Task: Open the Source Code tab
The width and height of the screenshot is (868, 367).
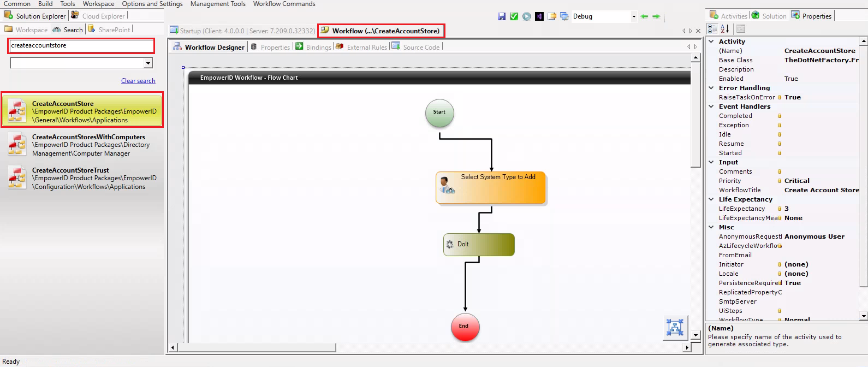Action: pyautogui.click(x=416, y=47)
